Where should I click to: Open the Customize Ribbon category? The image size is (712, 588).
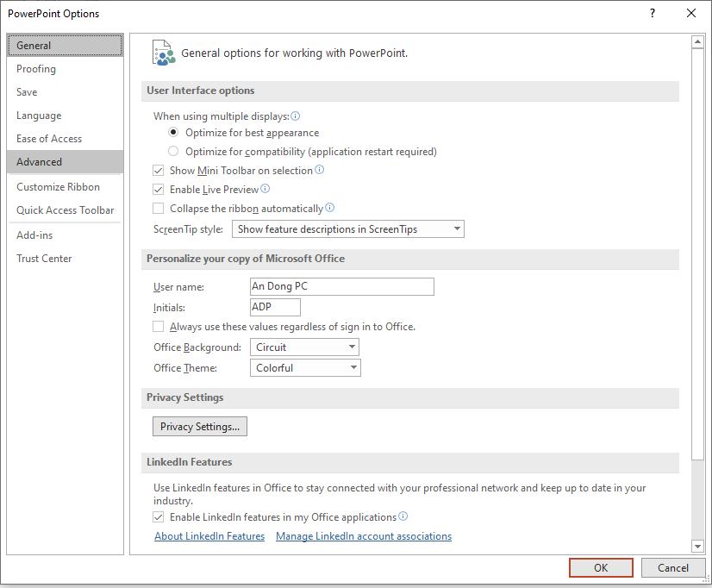pos(58,187)
